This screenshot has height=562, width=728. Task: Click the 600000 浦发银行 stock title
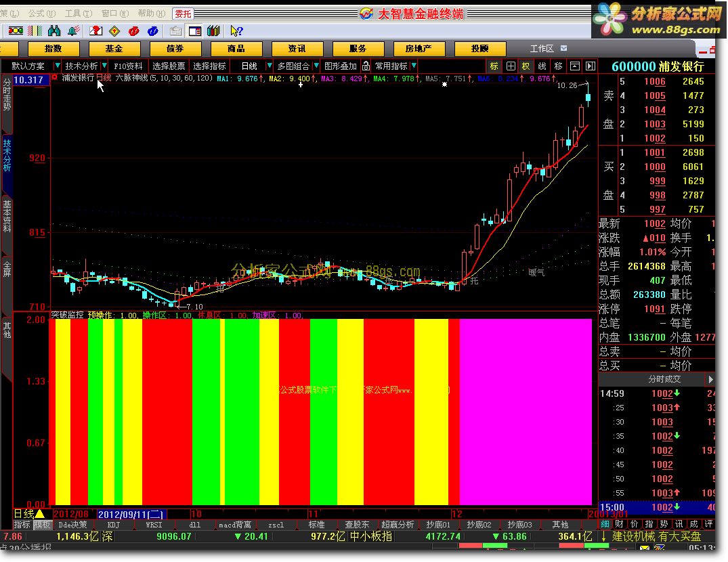(x=658, y=66)
